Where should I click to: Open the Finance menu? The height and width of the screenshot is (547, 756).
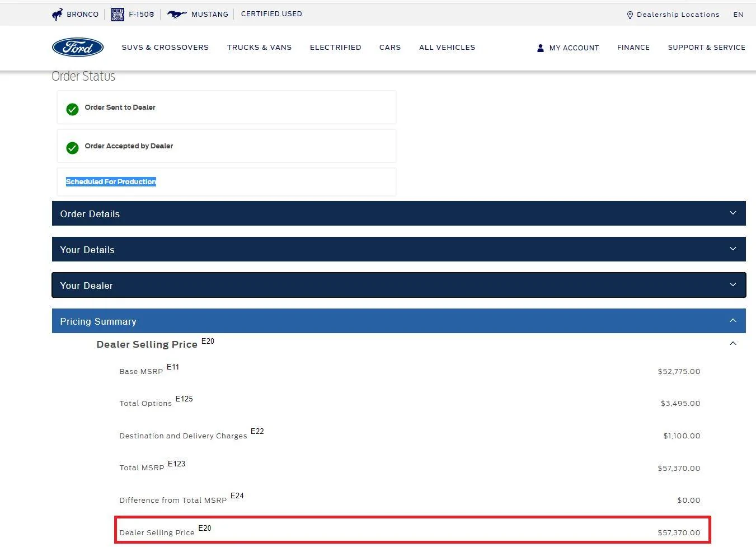point(633,48)
